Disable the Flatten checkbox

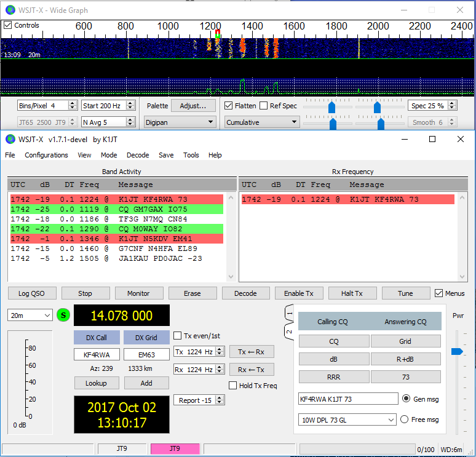click(x=229, y=106)
